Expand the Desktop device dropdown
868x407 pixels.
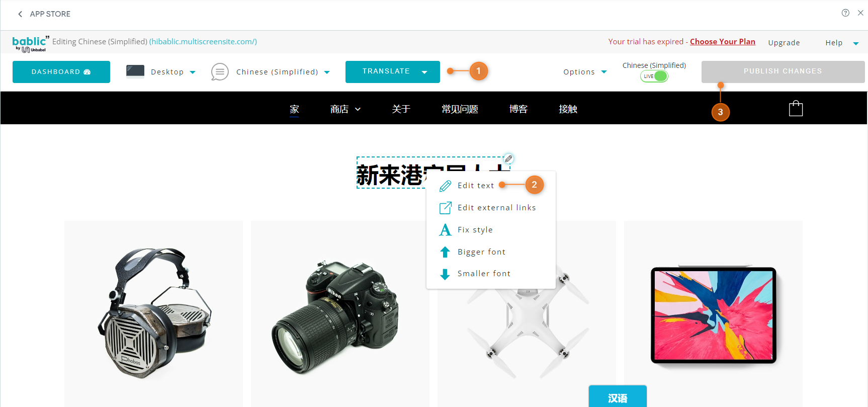click(x=193, y=72)
